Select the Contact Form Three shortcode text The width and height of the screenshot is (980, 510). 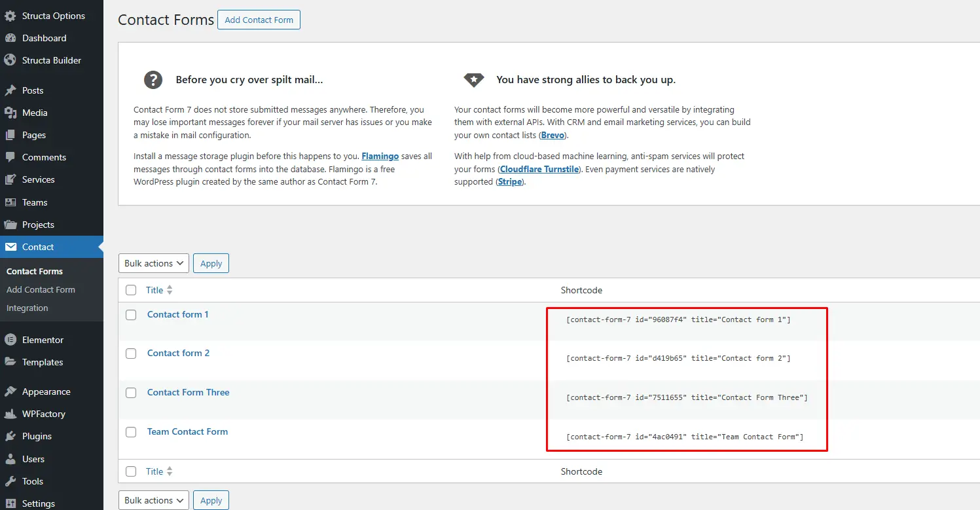(x=687, y=397)
